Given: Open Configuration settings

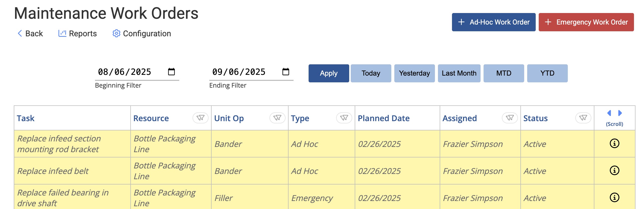Looking at the screenshot, I should (x=142, y=34).
